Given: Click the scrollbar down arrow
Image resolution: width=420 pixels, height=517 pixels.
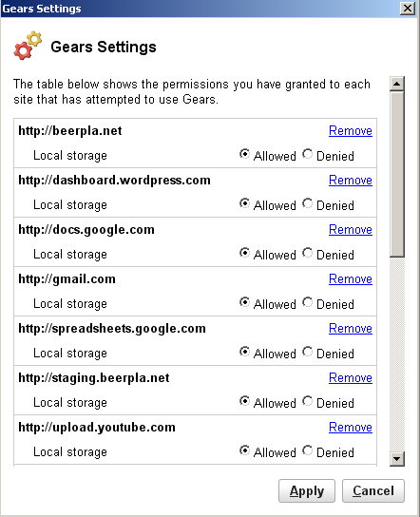Looking at the screenshot, I should (x=397, y=459).
